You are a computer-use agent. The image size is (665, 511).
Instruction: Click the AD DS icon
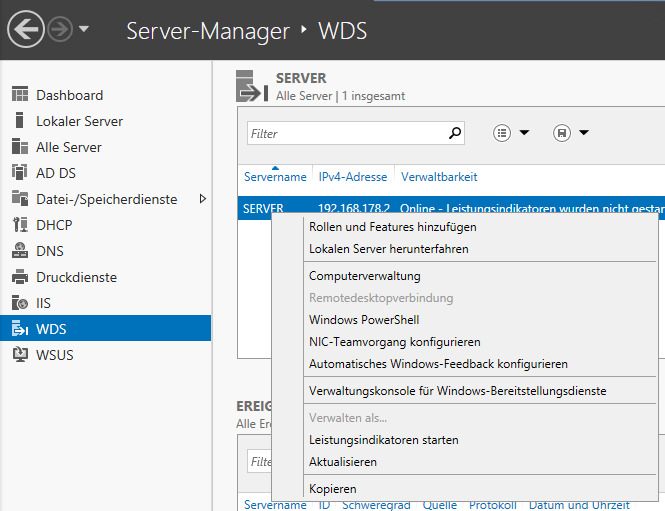(x=20, y=173)
